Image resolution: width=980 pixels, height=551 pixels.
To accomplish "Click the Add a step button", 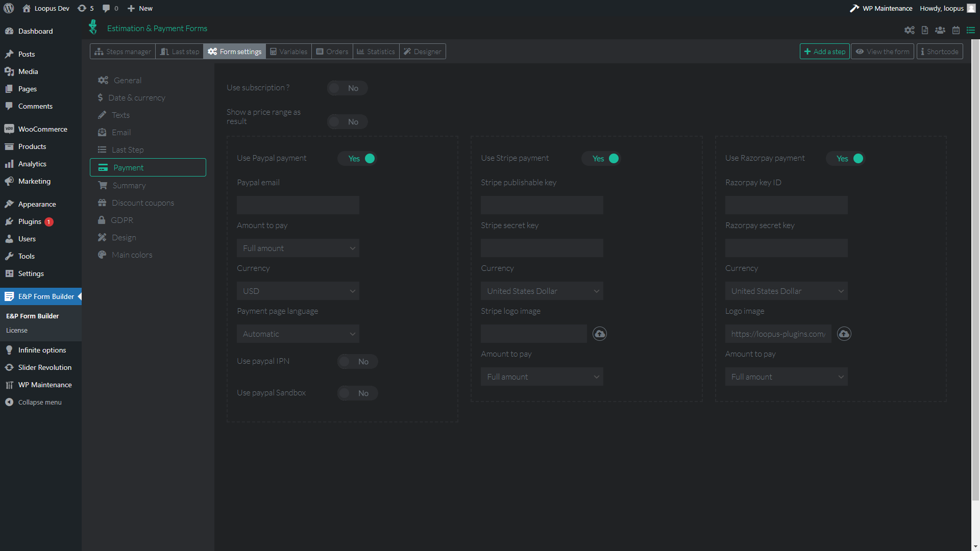I will (x=824, y=52).
